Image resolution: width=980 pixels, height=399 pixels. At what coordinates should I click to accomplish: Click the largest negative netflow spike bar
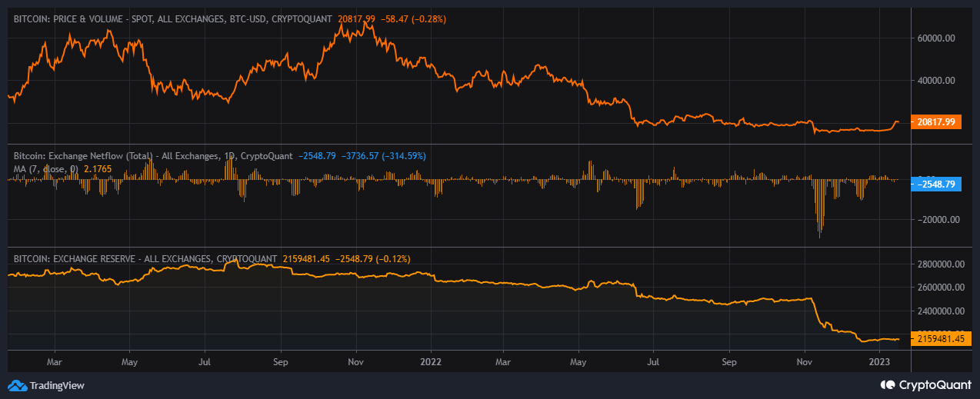pyautogui.click(x=820, y=208)
